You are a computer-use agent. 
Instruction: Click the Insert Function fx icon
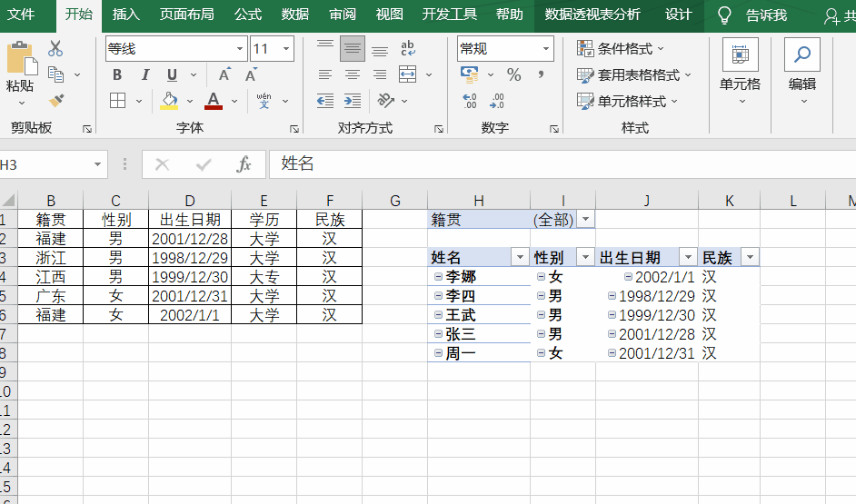coord(244,164)
